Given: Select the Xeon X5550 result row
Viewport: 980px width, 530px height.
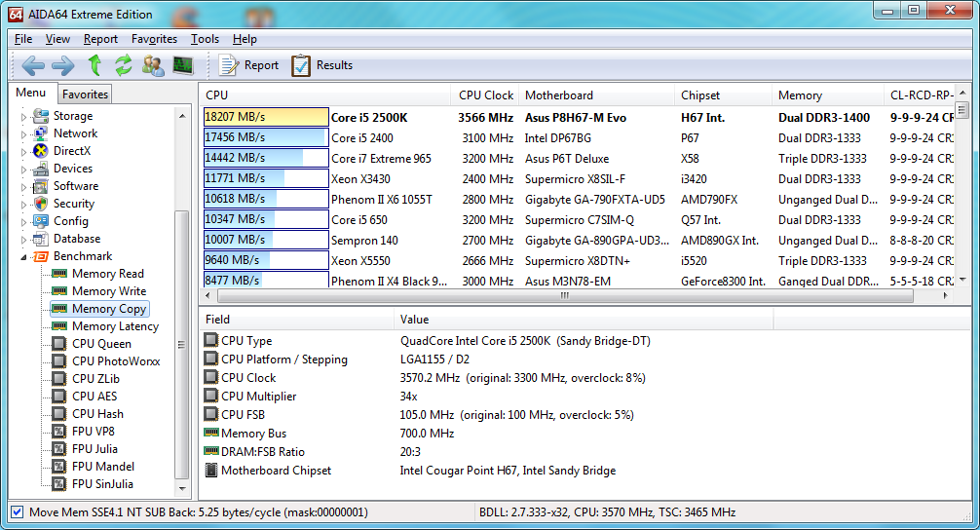Looking at the screenshot, I should click(x=578, y=261).
